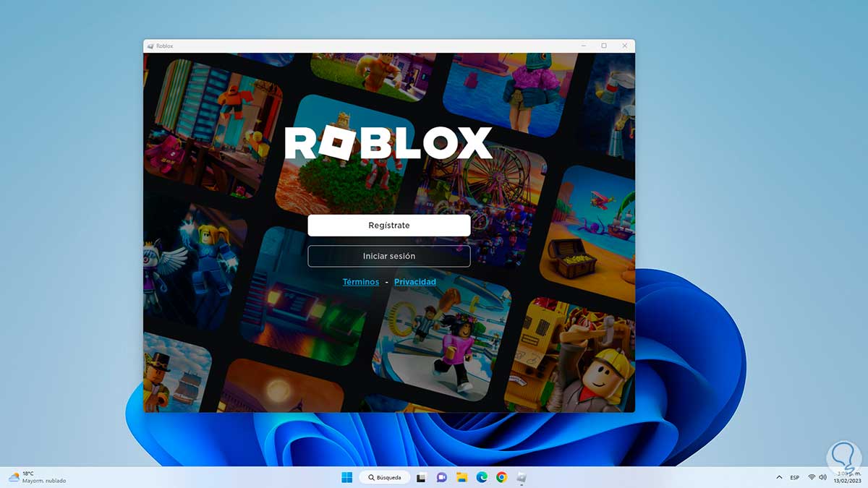Screen dimensions: 868x488
Task: Click the Roblox icon in title bar
Action: coord(150,46)
